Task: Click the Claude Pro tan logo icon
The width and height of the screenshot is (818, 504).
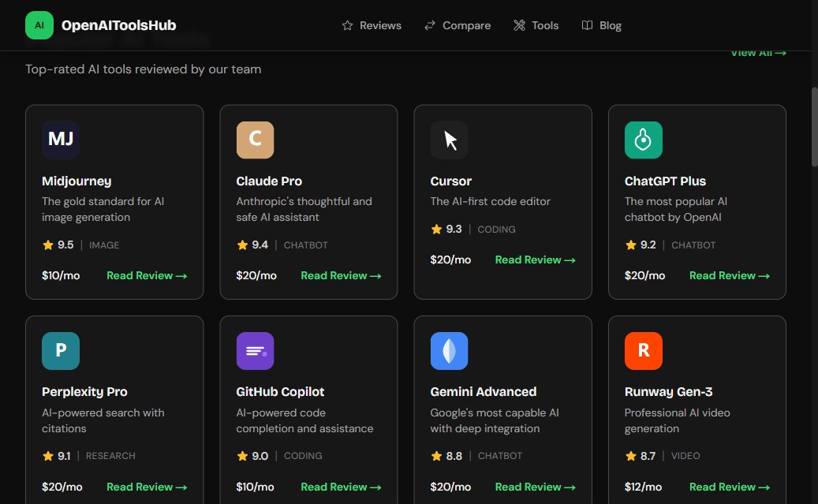Action: click(255, 140)
